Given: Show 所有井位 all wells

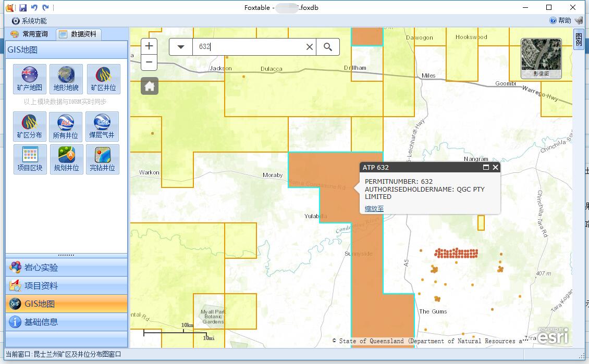Looking at the screenshot, I should click(66, 127).
